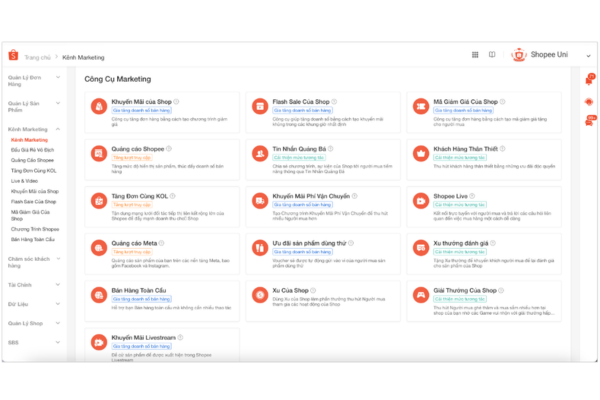The width and height of the screenshot is (600, 400).
Task: Click the Xu Của Shop coin icon
Action: point(260,295)
